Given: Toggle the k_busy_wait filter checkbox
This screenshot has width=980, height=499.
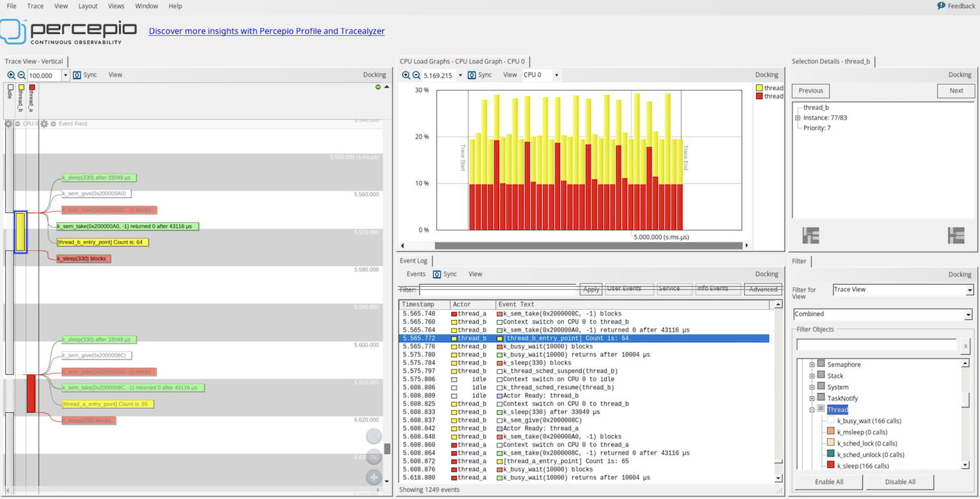Looking at the screenshot, I should tap(830, 421).
